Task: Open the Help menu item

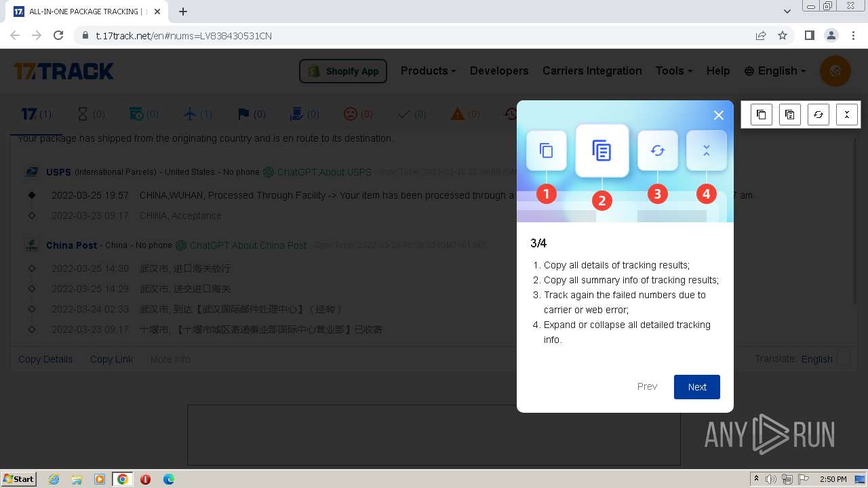Action: [718, 70]
